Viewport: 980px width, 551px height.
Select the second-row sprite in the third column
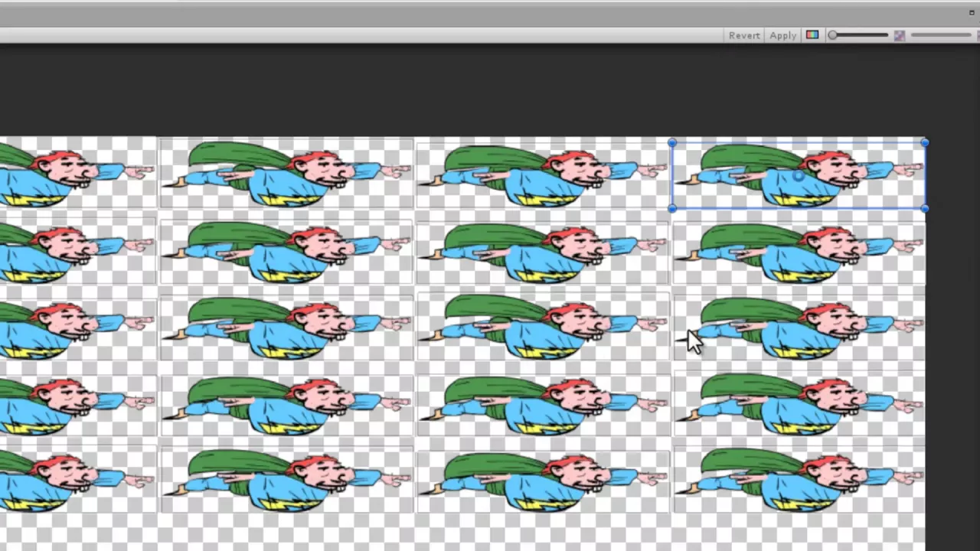pyautogui.click(x=542, y=253)
